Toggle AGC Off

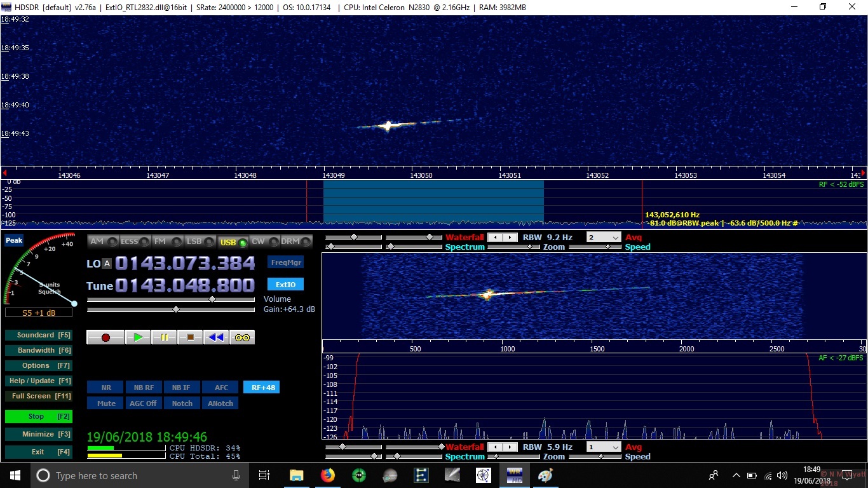click(x=143, y=403)
